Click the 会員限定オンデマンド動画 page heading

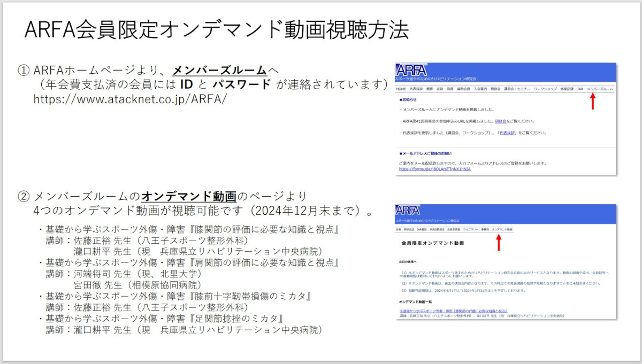pyautogui.click(x=433, y=243)
